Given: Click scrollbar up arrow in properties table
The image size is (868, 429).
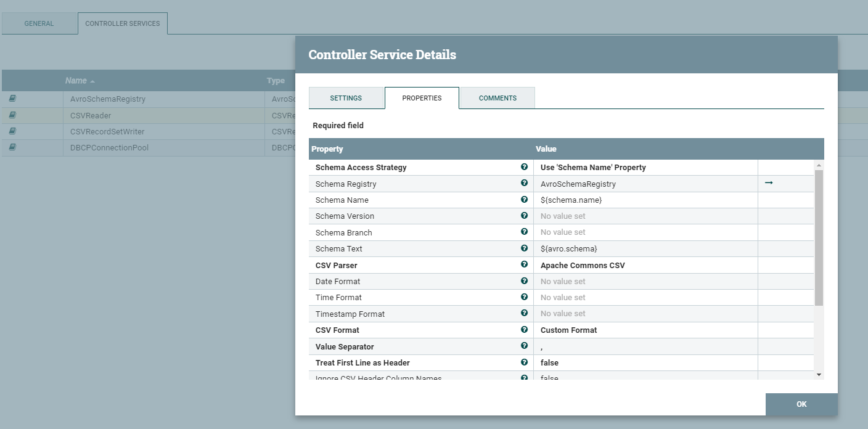Looking at the screenshot, I should [819, 165].
